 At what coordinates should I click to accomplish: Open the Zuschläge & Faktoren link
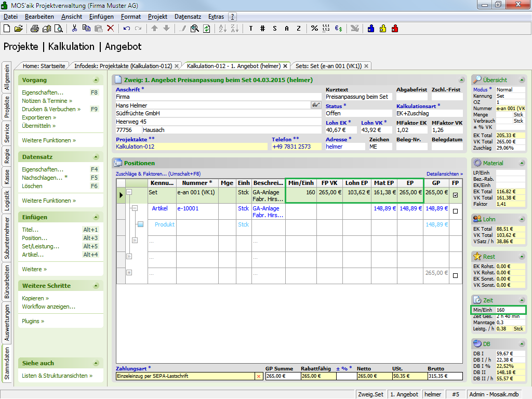(x=140, y=174)
